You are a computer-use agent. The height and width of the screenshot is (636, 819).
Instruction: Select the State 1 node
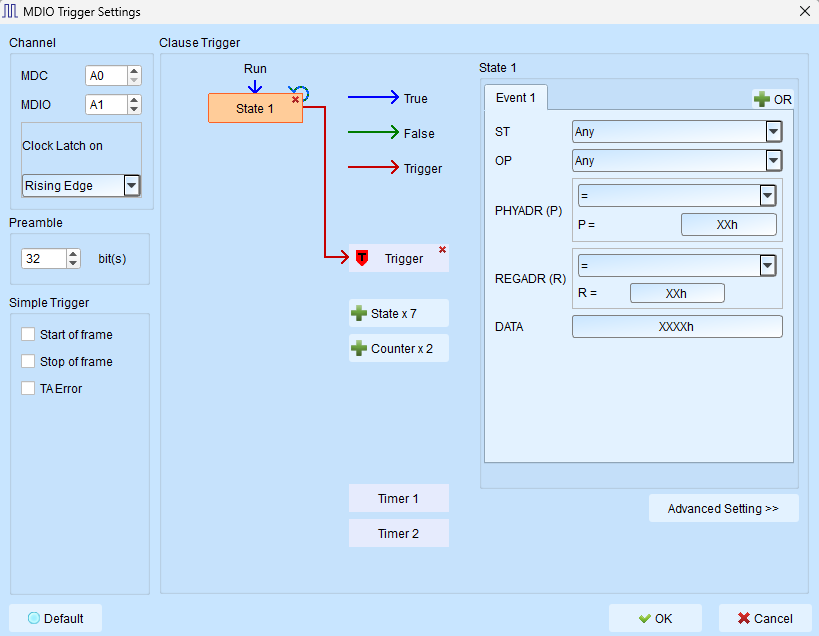pyautogui.click(x=255, y=108)
